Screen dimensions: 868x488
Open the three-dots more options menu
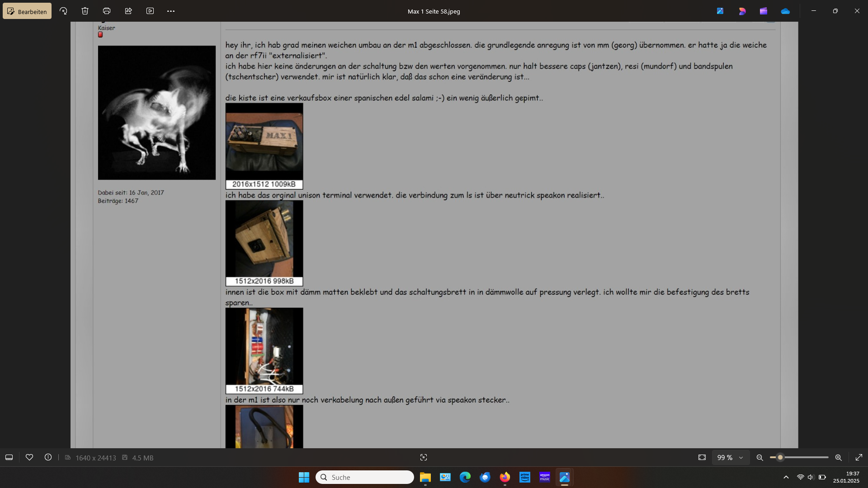pyautogui.click(x=171, y=11)
